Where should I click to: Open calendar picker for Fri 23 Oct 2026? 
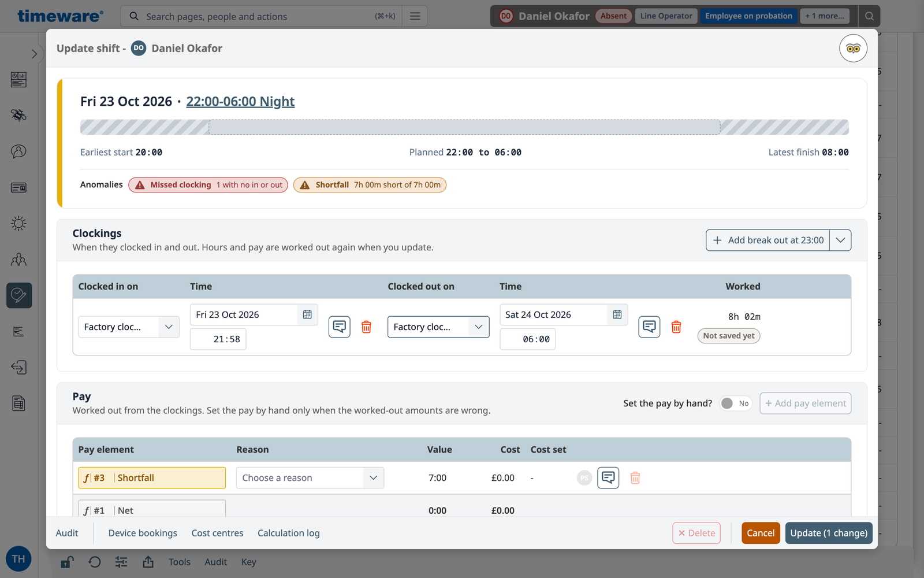tap(307, 314)
